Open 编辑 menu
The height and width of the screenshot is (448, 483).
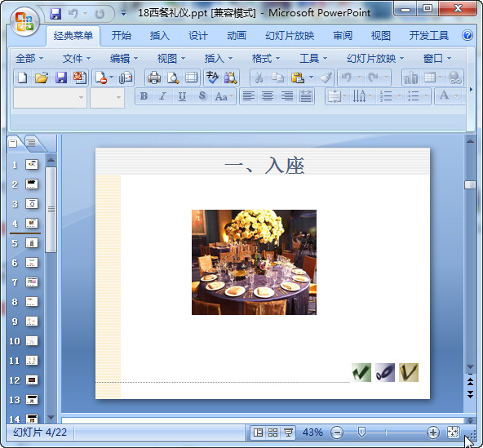tap(124, 58)
